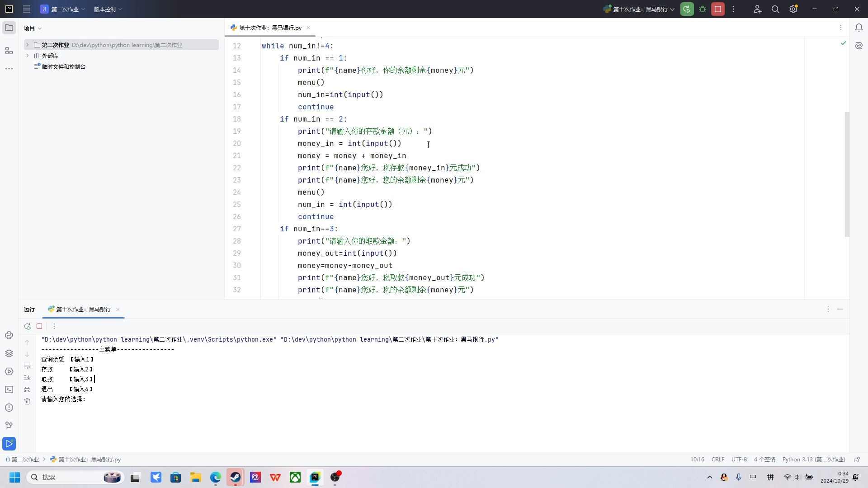The height and width of the screenshot is (488, 868).
Task: Open the Notifications bell
Action: (x=859, y=28)
